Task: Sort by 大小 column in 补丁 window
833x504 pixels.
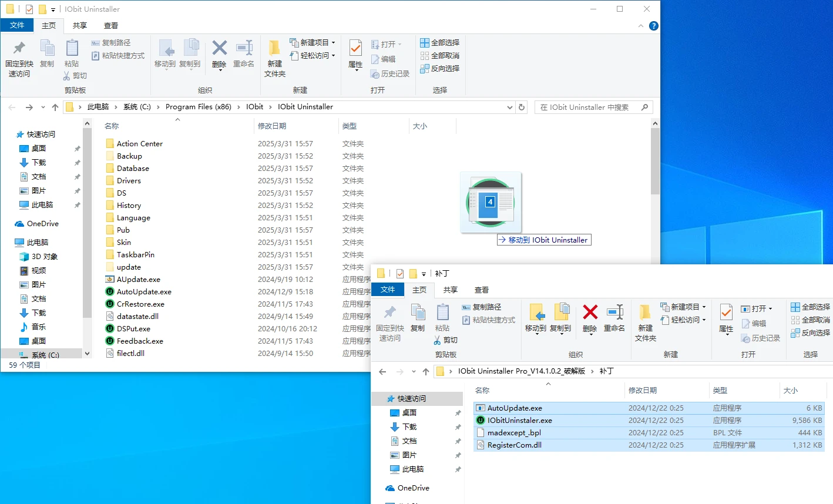Action: [x=802, y=391]
